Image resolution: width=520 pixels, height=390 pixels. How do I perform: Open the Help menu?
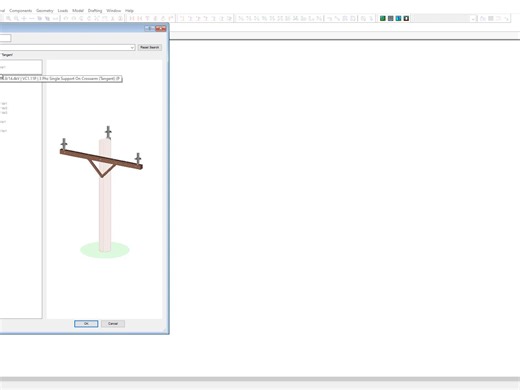pos(129,11)
